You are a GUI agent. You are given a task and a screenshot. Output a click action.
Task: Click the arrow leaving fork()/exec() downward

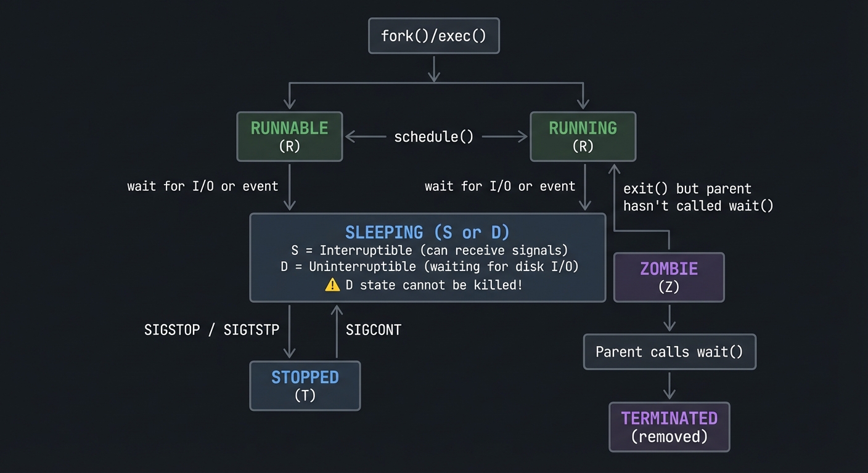tap(433, 68)
